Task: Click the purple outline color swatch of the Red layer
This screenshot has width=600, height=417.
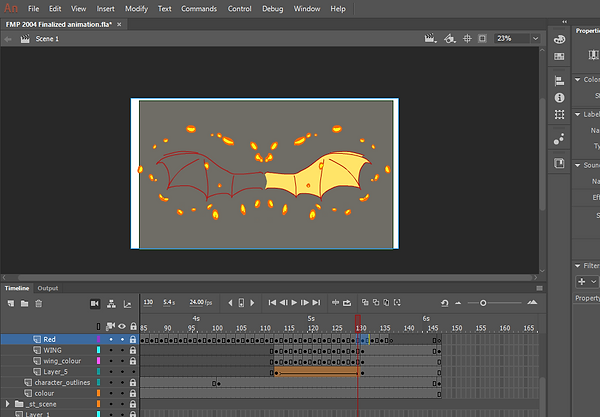Action: click(98, 339)
